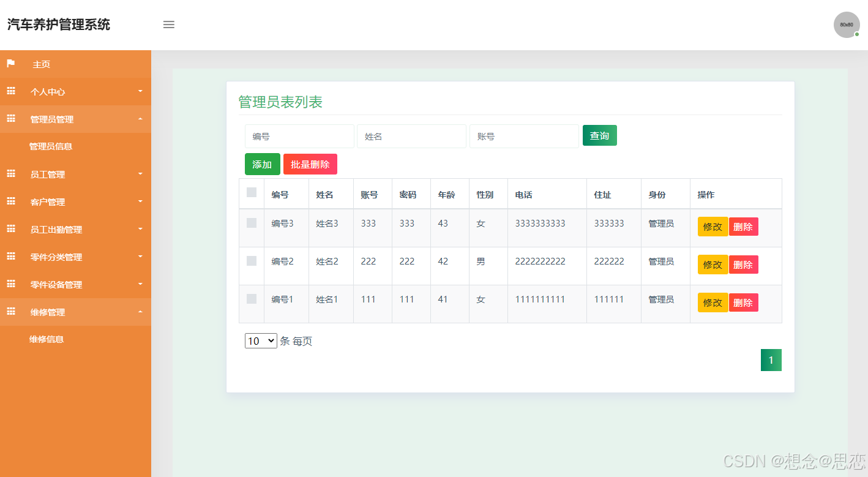
Task: Click the red 批量删除 button
Action: coord(310,164)
